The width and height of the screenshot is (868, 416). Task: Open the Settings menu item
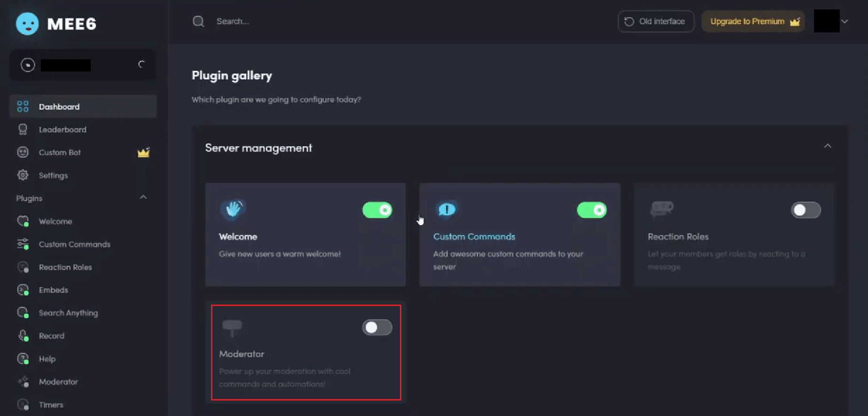coord(83,175)
